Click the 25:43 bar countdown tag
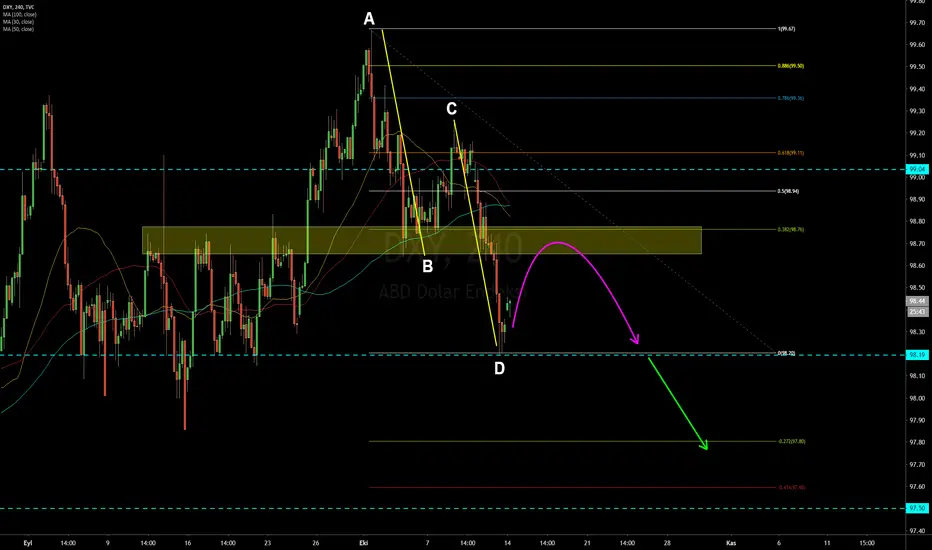This screenshot has width=932, height=550. pos(916,312)
